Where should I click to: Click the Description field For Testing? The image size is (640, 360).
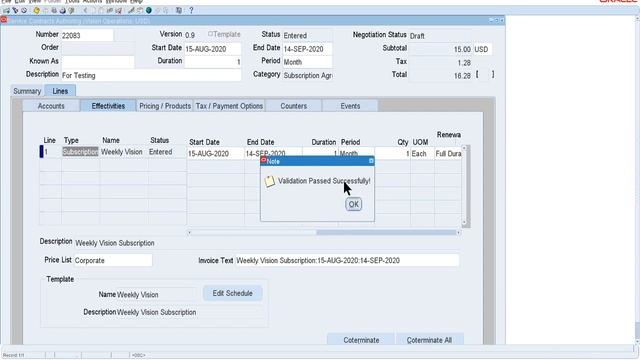pos(151,76)
